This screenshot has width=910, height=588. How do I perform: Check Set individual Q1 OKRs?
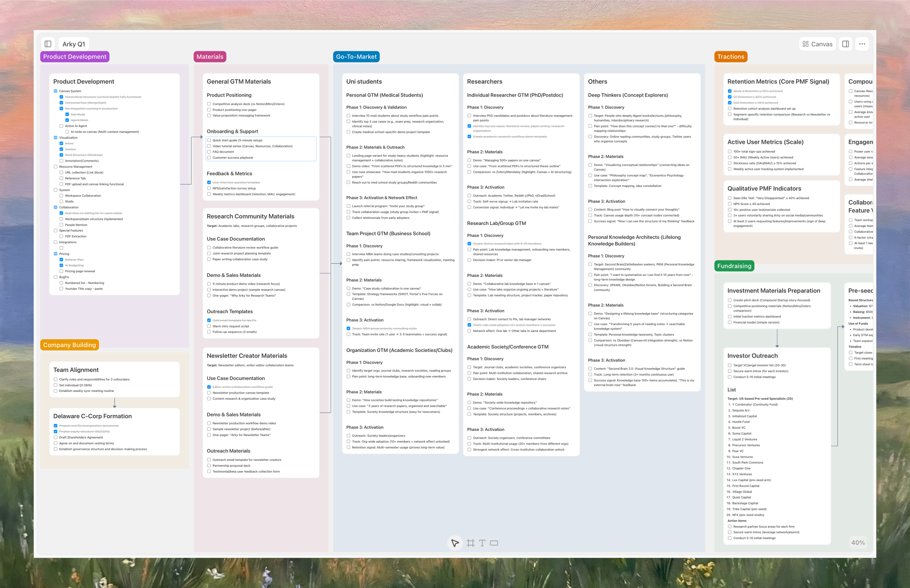[55, 385]
